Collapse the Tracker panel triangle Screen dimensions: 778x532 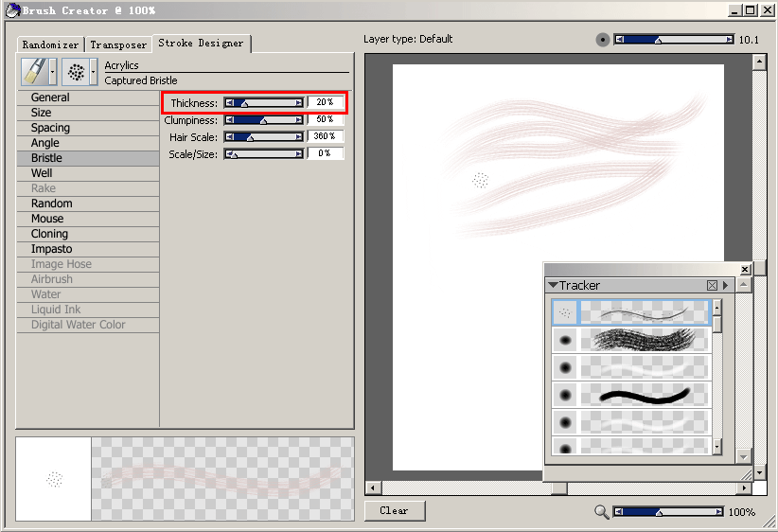pos(553,285)
